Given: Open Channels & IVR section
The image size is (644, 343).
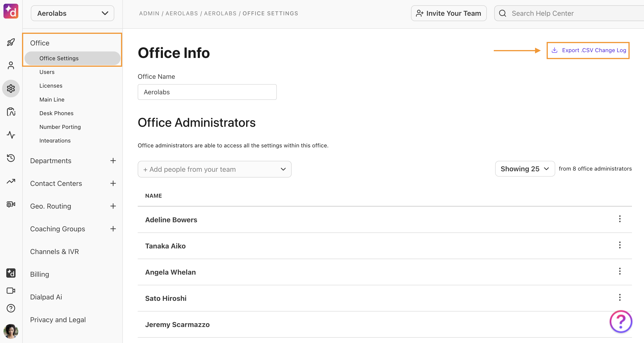Looking at the screenshot, I should click(54, 251).
